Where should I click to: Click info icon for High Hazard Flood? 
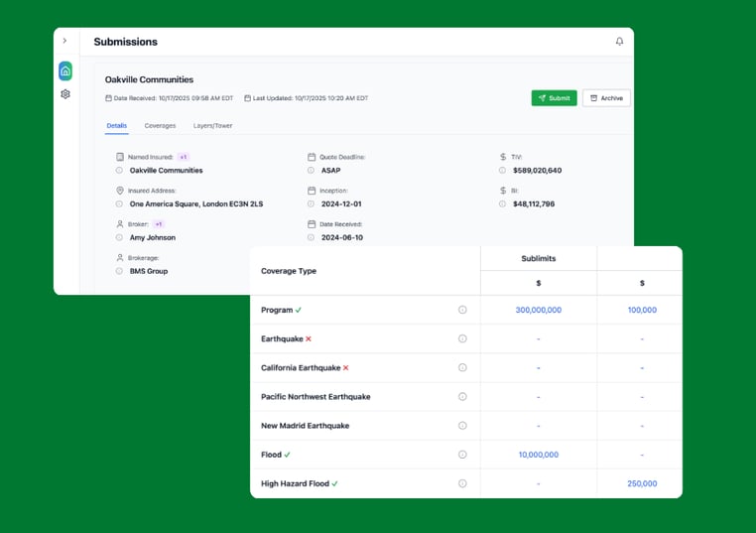pyautogui.click(x=462, y=483)
